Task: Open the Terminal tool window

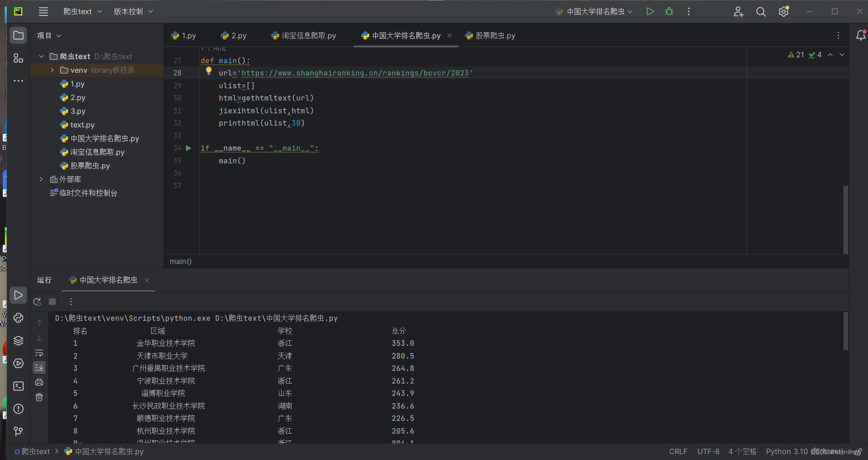Action: click(x=18, y=386)
